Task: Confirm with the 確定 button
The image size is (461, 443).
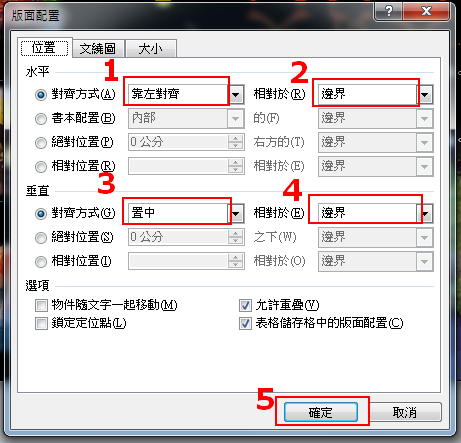Action: coord(321,412)
